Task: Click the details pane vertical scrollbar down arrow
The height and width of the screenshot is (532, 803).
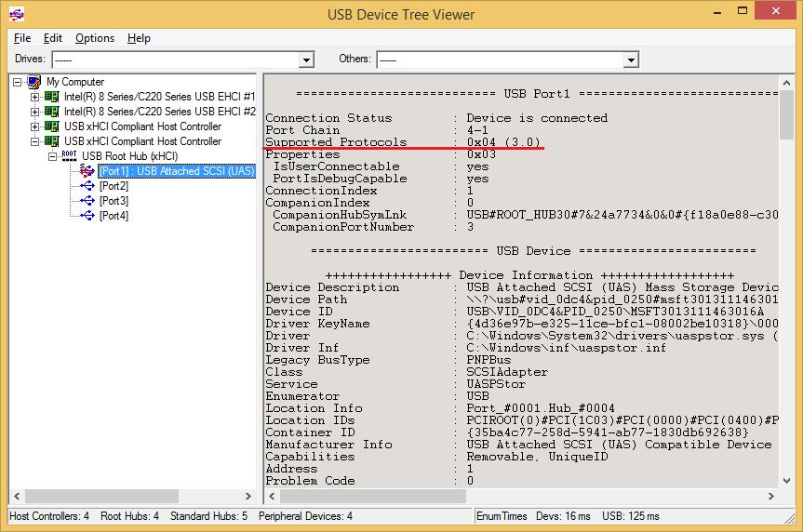Action: [786, 480]
